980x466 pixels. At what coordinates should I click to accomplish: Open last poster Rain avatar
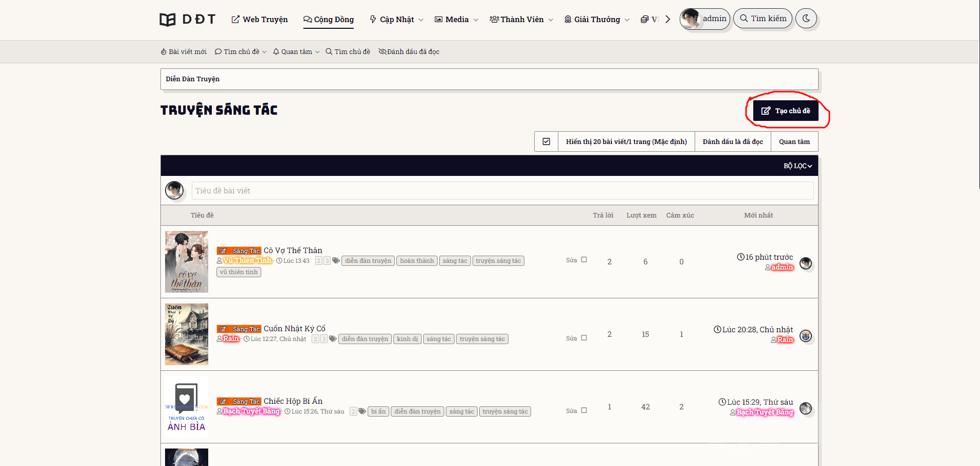click(x=806, y=336)
